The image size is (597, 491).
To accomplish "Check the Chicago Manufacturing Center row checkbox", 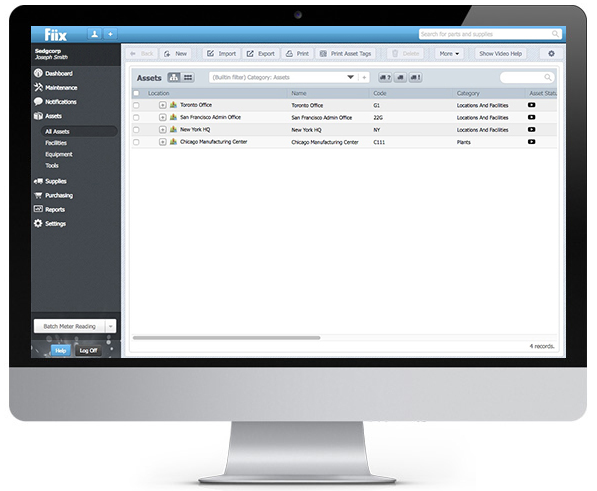I will (136, 142).
